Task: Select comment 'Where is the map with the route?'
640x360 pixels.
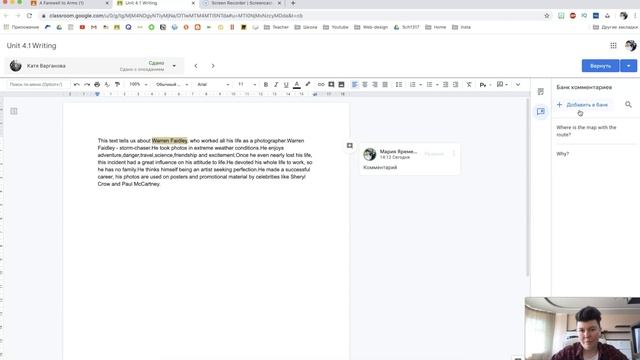Action: coord(586,131)
